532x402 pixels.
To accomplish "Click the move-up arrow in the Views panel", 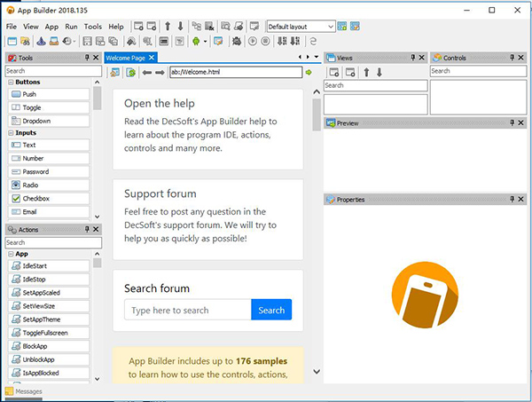I will point(366,72).
